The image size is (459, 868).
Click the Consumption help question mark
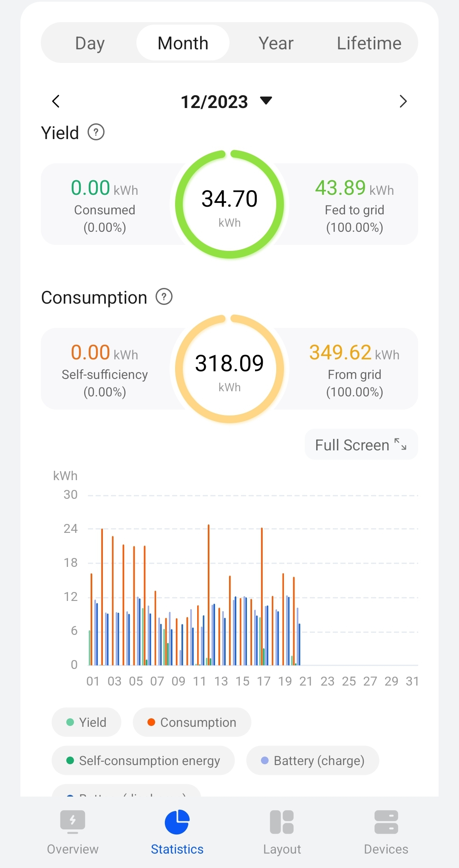pyautogui.click(x=164, y=297)
